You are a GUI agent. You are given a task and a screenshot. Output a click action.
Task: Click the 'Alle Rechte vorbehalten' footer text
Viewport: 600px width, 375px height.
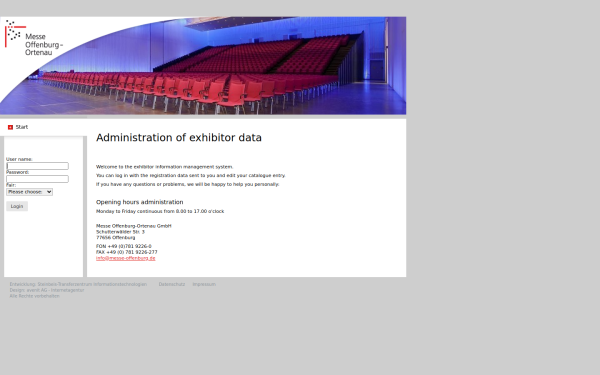pos(34,296)
